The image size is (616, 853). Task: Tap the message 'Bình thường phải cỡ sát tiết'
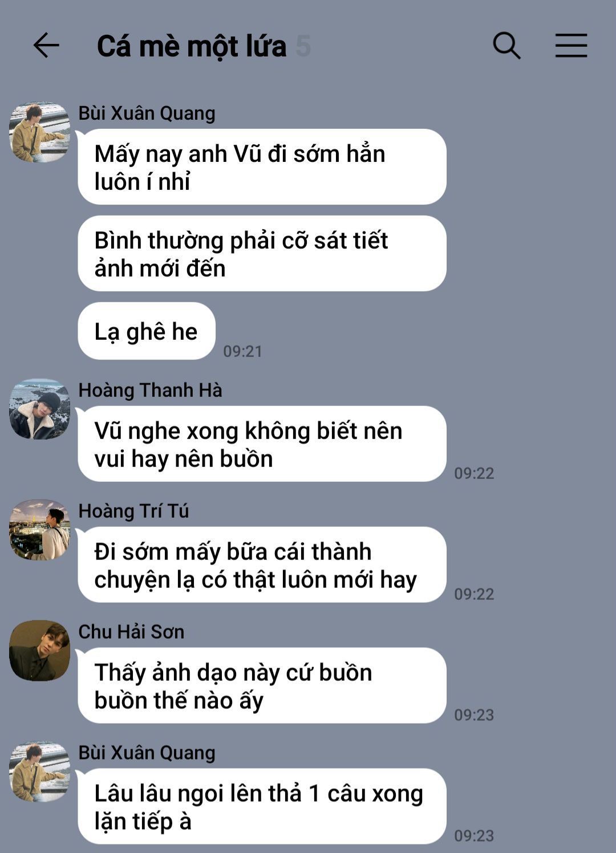262,254
